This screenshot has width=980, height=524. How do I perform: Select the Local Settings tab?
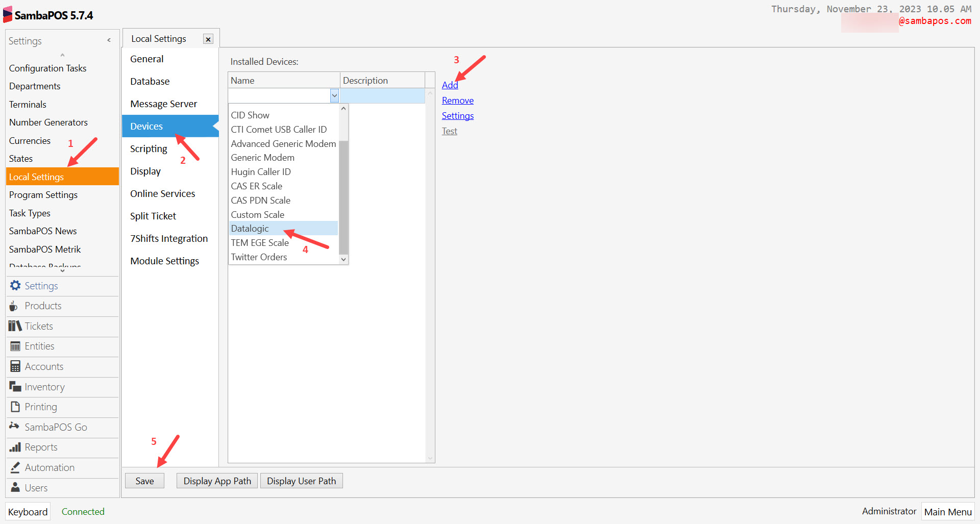click(159, 38)
